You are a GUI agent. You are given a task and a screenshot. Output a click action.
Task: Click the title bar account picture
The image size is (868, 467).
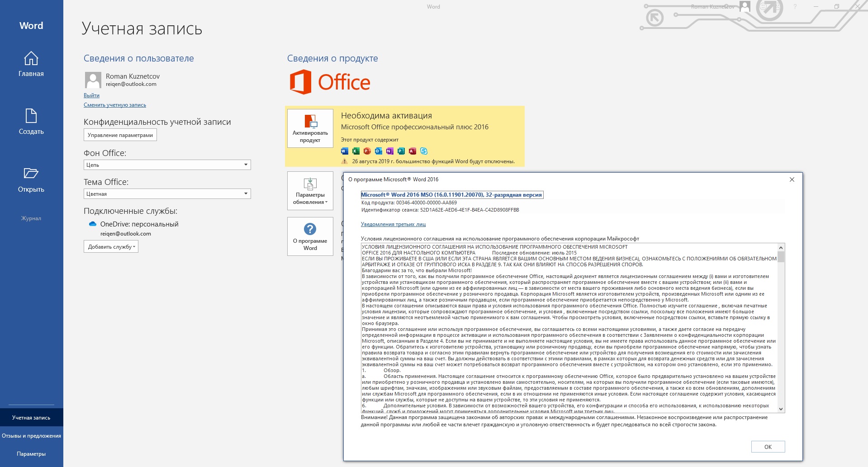point(745,6)
